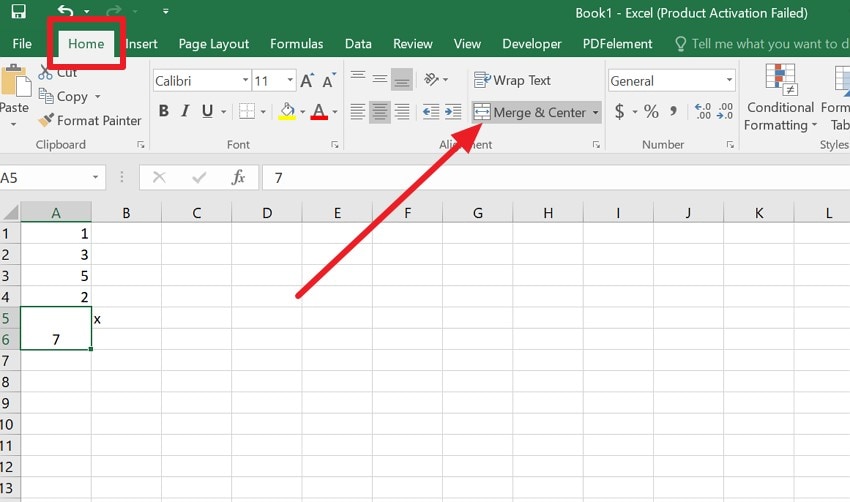Select Bottom Align icon

(402, 80)
